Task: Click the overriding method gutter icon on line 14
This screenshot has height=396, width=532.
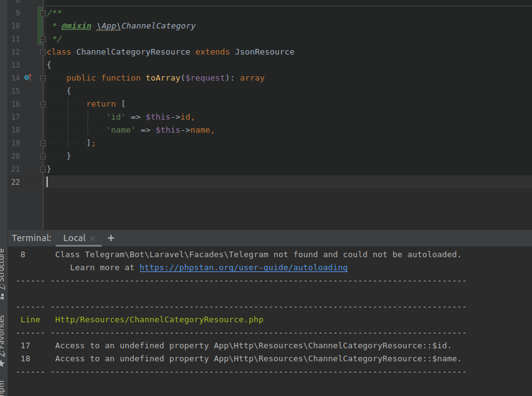Action: [28, 77]
